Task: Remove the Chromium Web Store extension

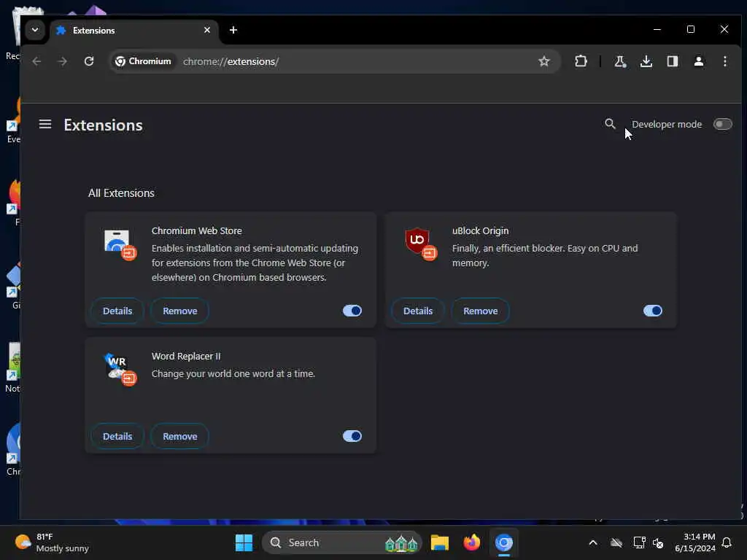Action: 180,311
